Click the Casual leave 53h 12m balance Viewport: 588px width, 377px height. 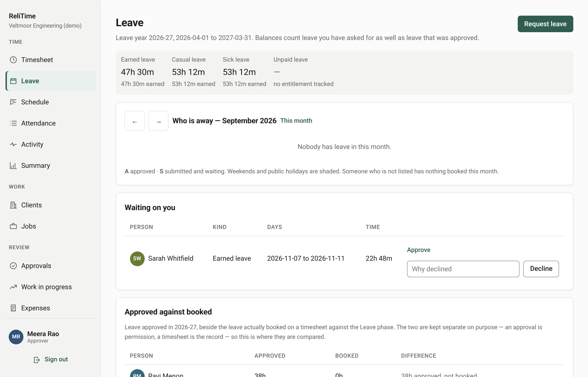pos(188,72)
